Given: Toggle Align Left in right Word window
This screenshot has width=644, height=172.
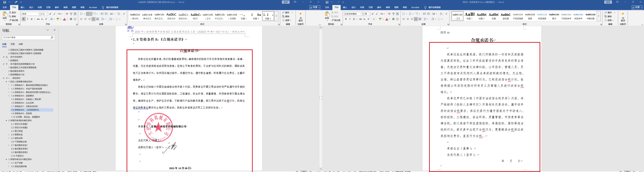Looking at the screenshot, I should coord(403,19).
